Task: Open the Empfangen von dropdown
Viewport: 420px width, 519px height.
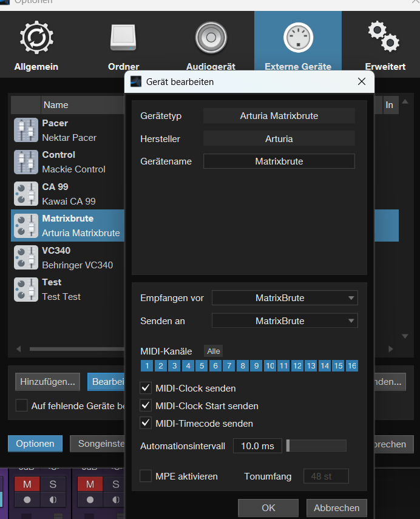Action: 285,298
